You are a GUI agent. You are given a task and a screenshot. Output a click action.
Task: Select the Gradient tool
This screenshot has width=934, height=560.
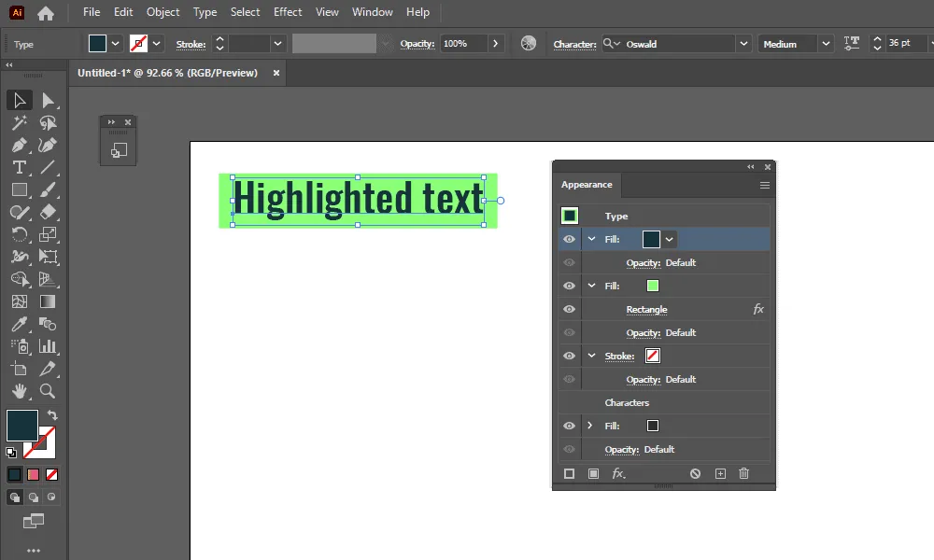[48, 301]
